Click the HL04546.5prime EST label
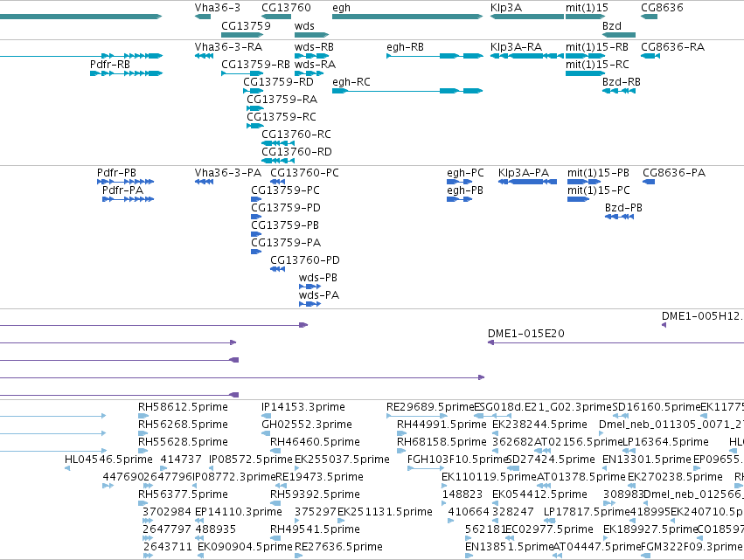 tap(108, 460)
